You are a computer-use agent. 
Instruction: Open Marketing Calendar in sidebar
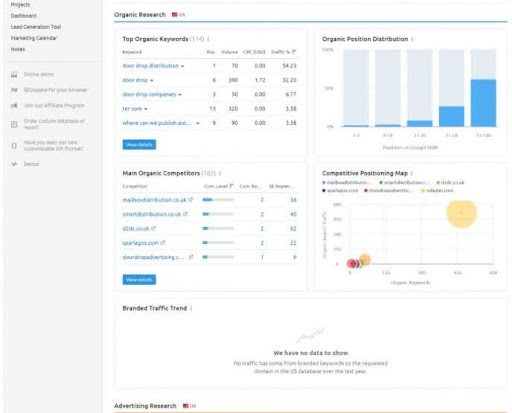point(34,38)
